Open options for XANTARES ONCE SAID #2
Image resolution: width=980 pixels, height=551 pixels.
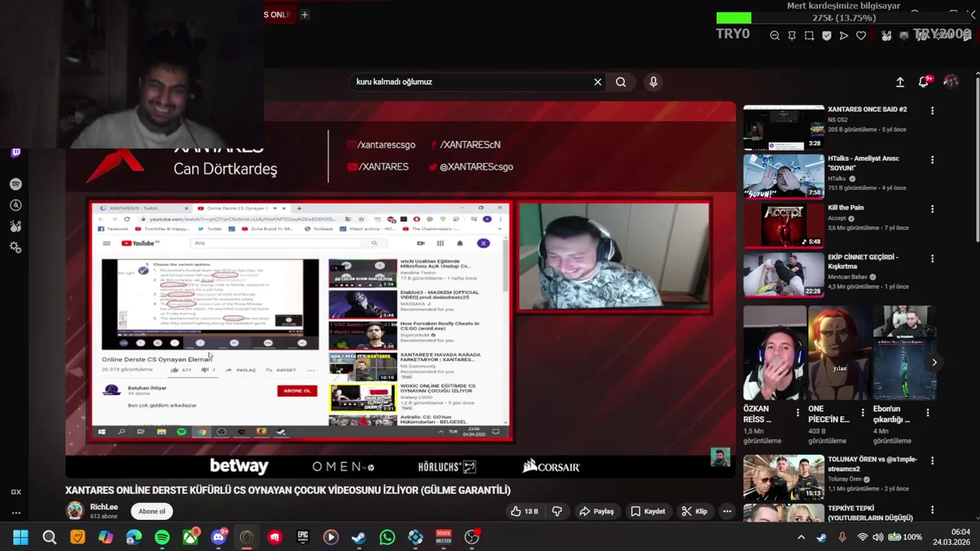tap(932, 111)
